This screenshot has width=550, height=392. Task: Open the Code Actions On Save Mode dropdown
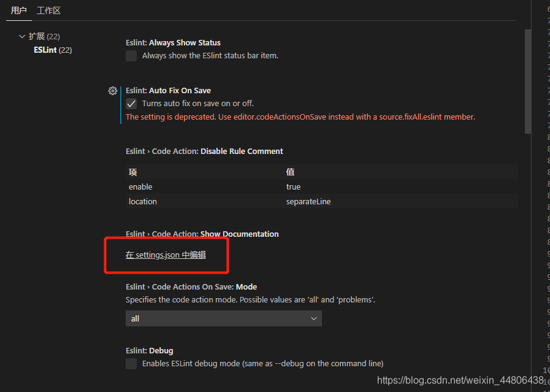click(223, 318)
